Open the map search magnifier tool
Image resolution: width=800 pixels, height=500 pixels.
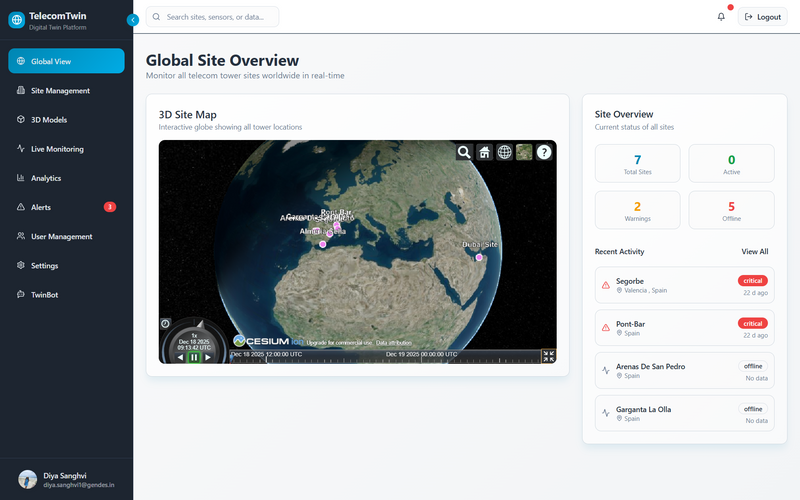[464, 152]
